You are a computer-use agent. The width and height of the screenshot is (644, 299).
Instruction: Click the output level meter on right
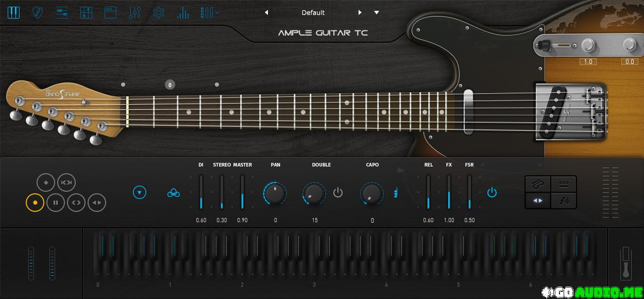pos(611,192)
